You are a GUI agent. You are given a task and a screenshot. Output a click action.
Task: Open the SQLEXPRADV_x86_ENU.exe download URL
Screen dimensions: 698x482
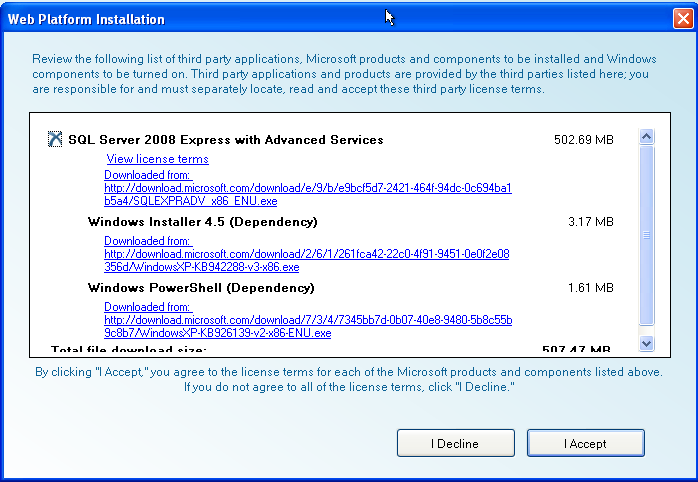click(308, 194)
